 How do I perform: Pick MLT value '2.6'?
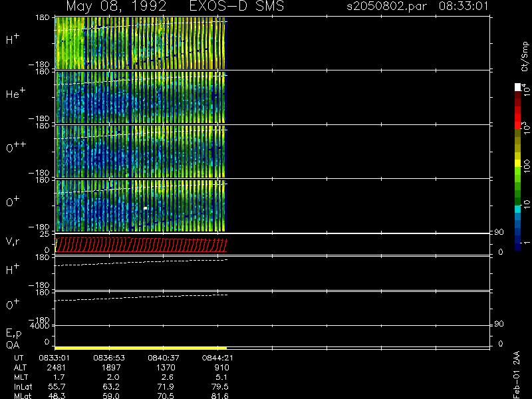[168, 377]
